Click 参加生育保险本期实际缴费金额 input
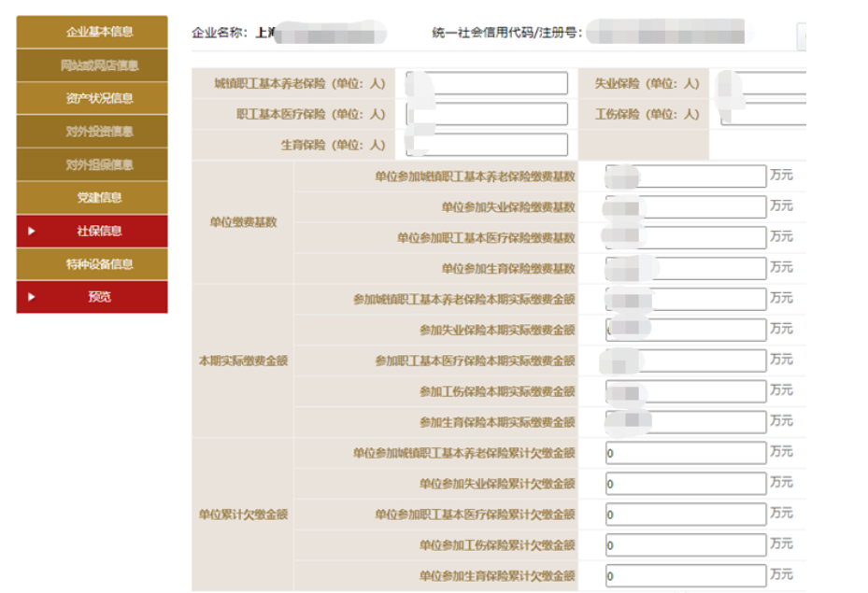The width and height of the screenshot is (868, 593). point(686,421)
